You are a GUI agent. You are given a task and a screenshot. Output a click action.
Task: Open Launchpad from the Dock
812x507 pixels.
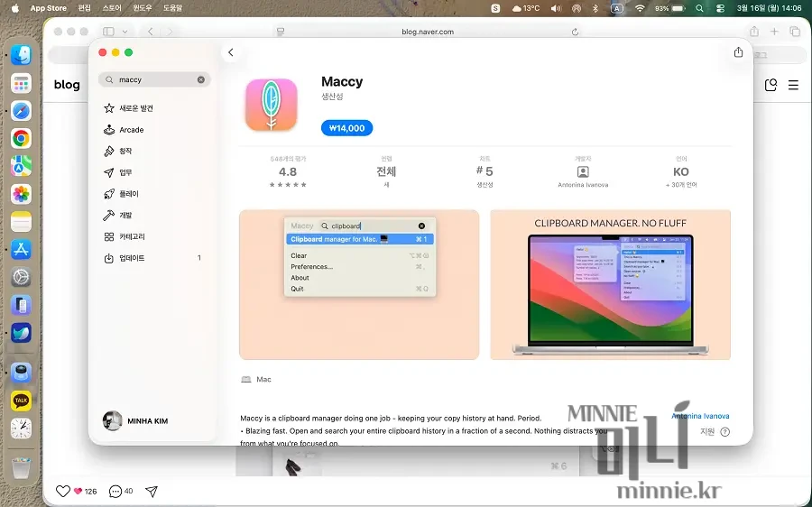click(22, 83)
